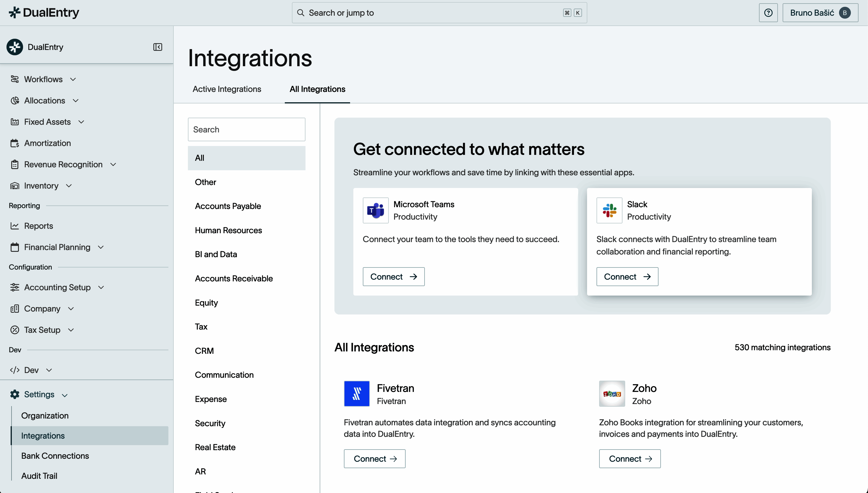Switch to the Active Integrations tab
The width and height of the screenshot is (868, 493).
[x=227, y=89]
